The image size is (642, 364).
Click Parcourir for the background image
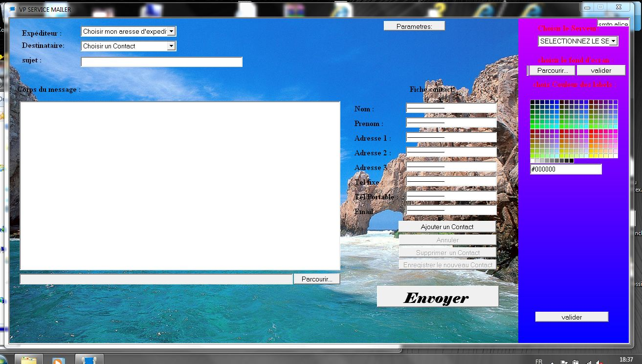click(x=552, y=70)
